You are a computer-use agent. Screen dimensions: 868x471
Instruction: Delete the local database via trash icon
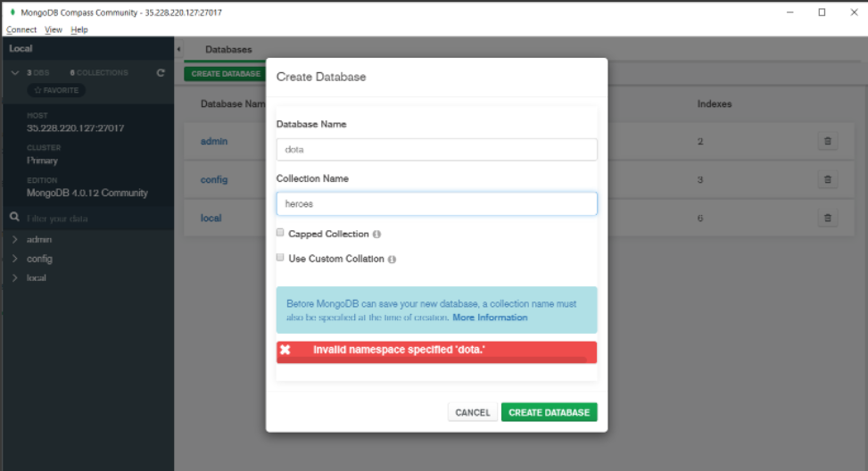(828, 218)
